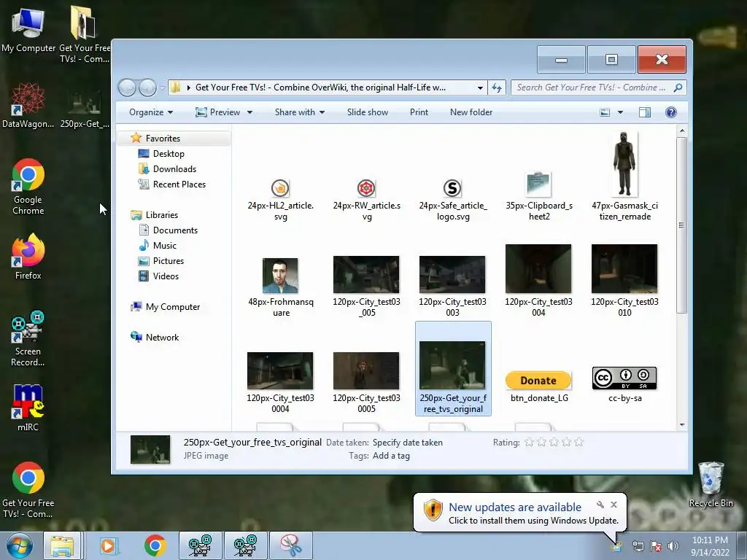Image resolution: width=747 pixels, height=560 pixels.
Task: Open Pictures library in navigation pane
Action: pos(169,261)
